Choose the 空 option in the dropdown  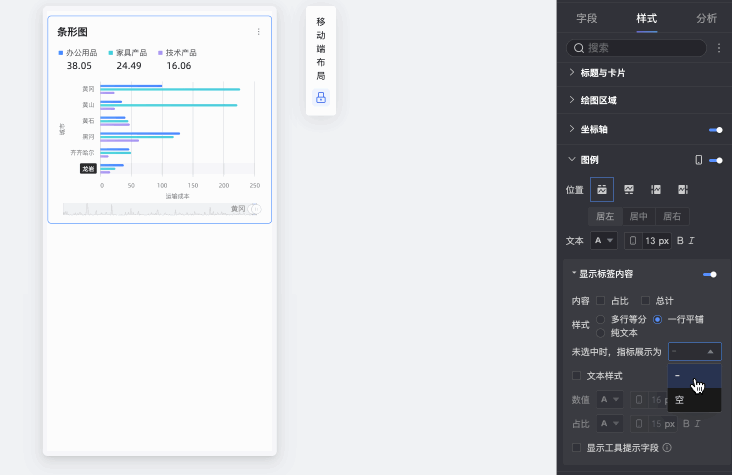[695, 400]
